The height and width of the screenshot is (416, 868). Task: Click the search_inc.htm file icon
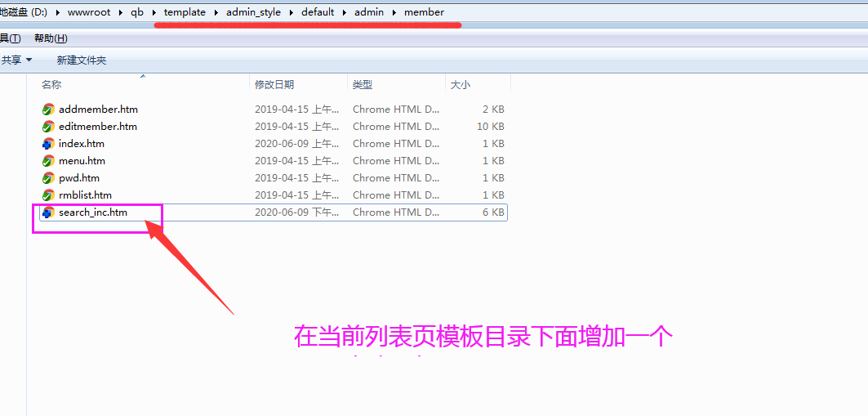pos(48,212)
